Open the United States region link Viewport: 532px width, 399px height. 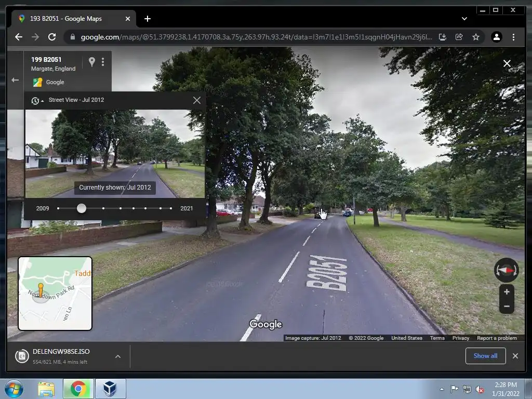407,338
